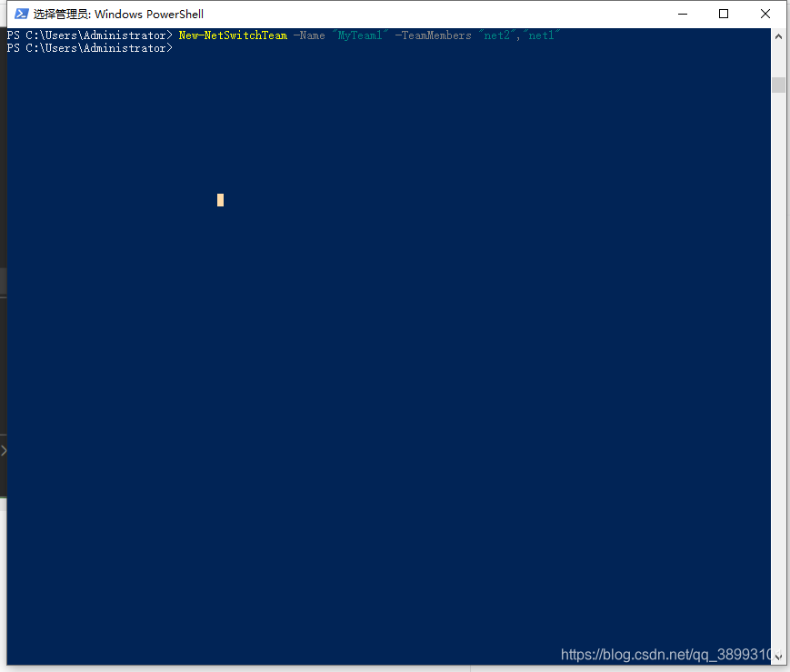Click the "net2" string value

tap(497, 35)
